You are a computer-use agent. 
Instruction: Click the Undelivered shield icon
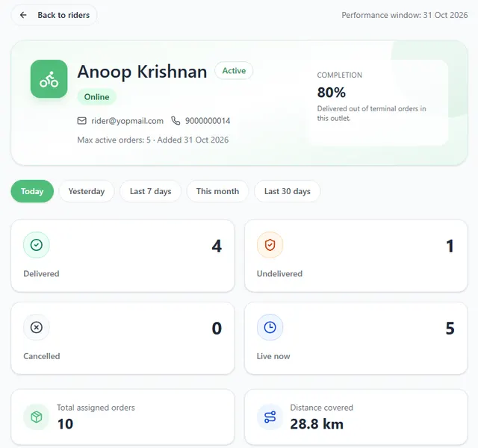(270, 245)
